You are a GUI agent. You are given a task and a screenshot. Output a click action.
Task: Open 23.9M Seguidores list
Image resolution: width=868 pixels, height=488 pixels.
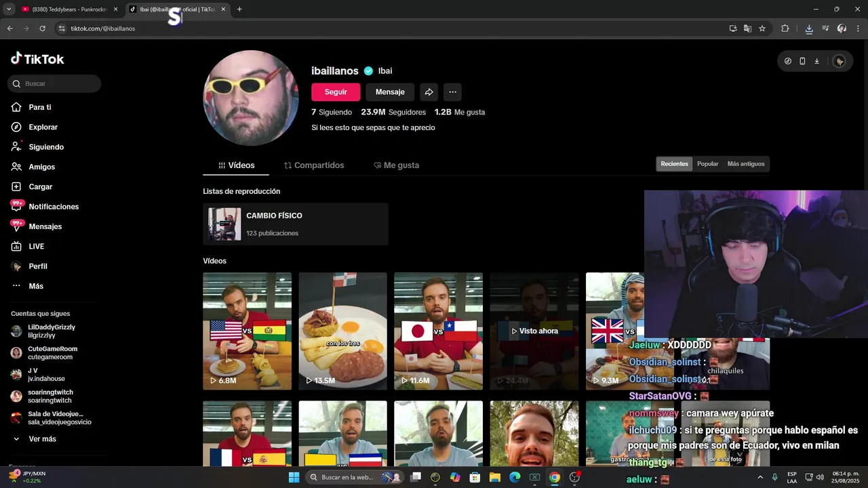(x=393, y=113)
